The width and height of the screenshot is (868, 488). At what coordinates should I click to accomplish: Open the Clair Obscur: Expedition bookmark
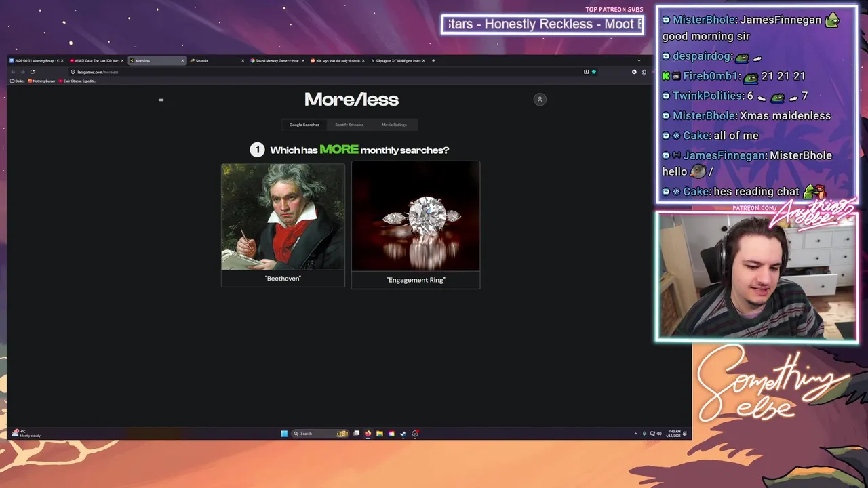click(x=77, y=81)
